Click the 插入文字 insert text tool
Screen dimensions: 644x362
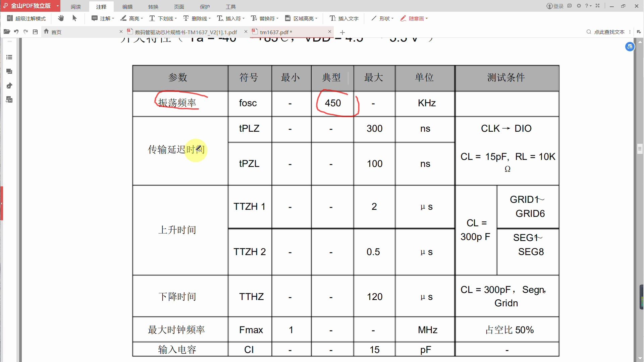coord(344,18)
